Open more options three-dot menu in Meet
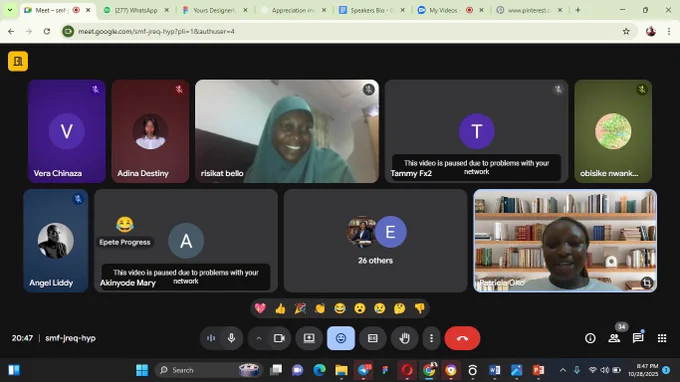 click(431, 338)
